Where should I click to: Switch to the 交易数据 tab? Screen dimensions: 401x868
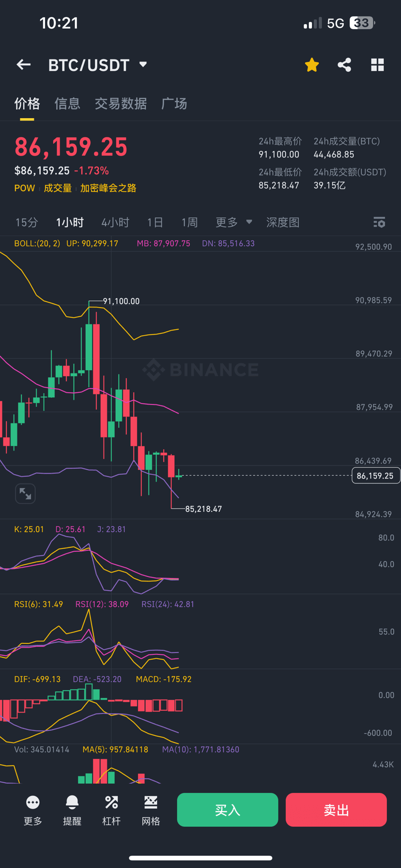(121, 103)
